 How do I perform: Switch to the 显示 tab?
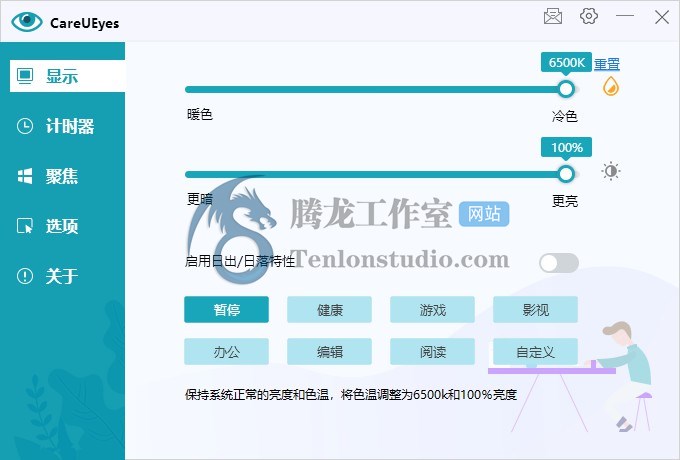(x=67, y=76)
